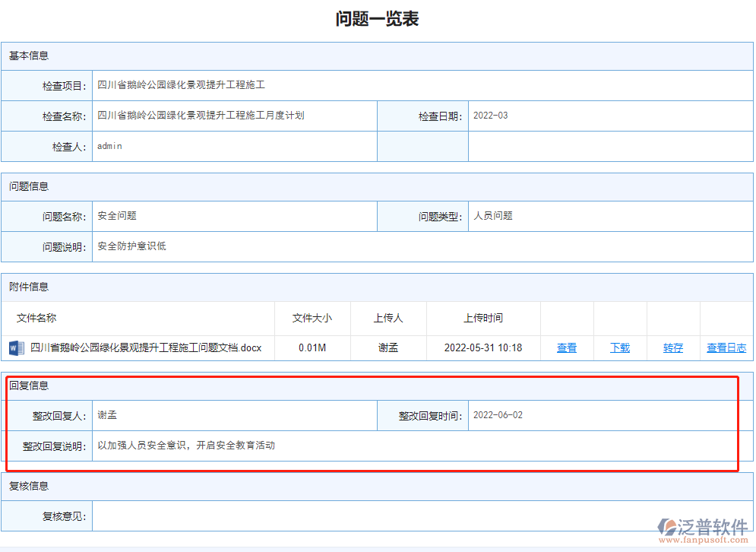
Task: Click 转存 to save the attachment elsewhere
Action: (x=672, y=347)
